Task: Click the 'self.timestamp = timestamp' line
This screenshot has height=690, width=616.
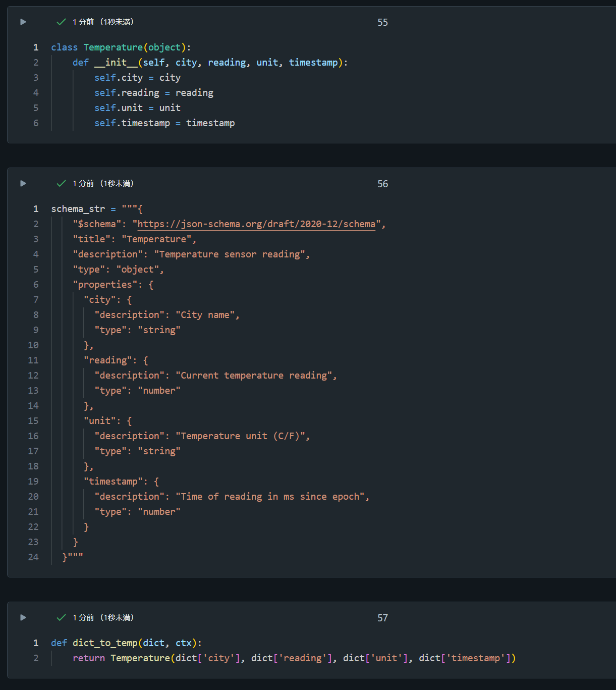Action: [x=164, y=123]
